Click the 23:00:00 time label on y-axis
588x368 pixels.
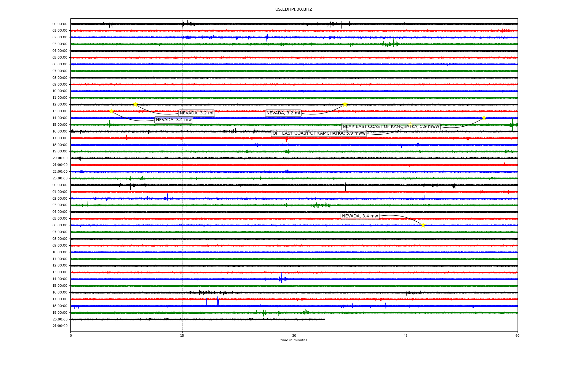click(60, 178)
